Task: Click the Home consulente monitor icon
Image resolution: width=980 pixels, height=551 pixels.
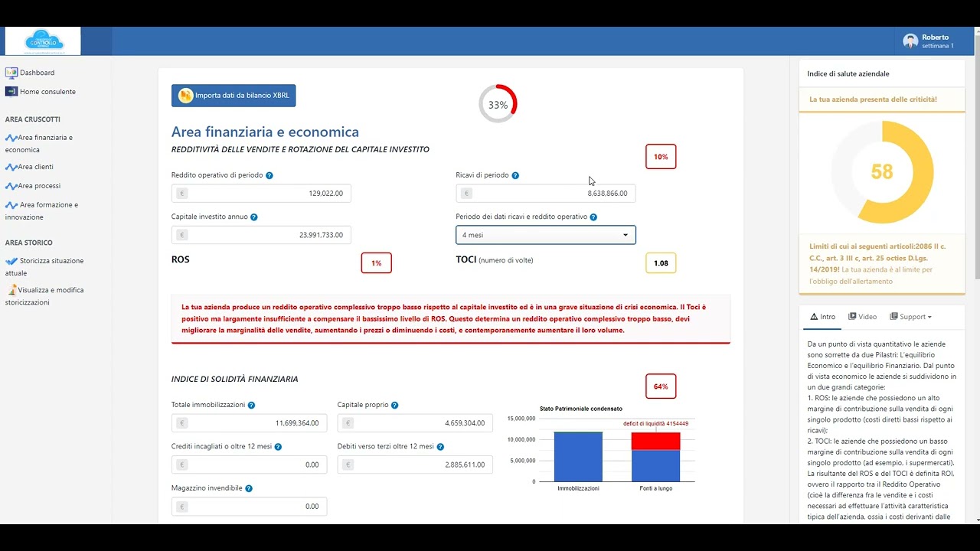Action: (x=11, y=92)
